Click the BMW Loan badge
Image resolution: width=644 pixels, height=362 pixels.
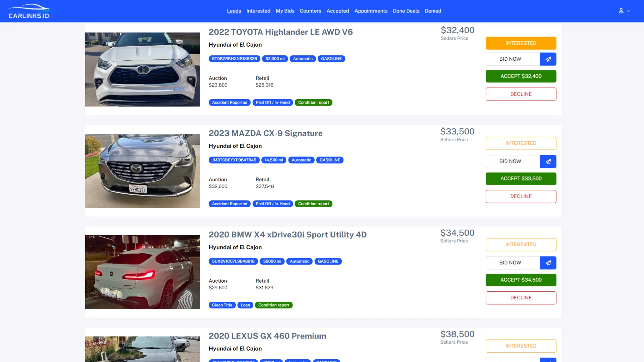coord(246,305)
